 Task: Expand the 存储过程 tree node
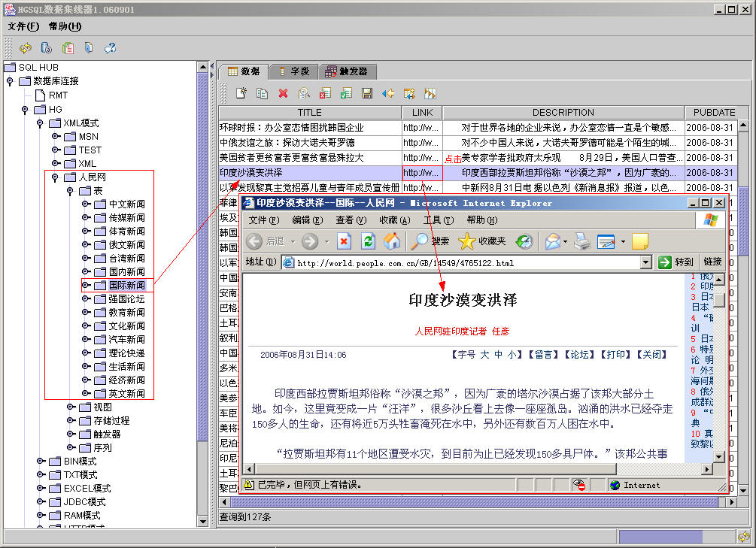click(71, 420)
